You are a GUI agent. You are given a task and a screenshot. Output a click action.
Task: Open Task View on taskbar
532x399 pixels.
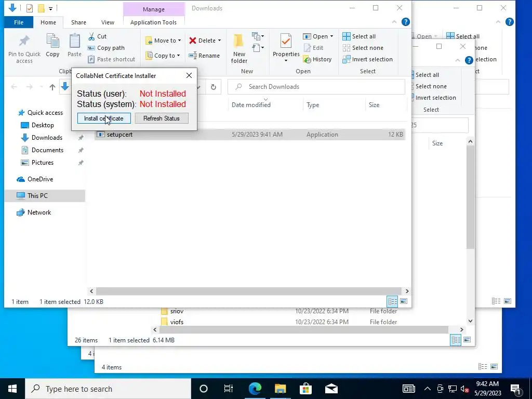coord(229,389)
